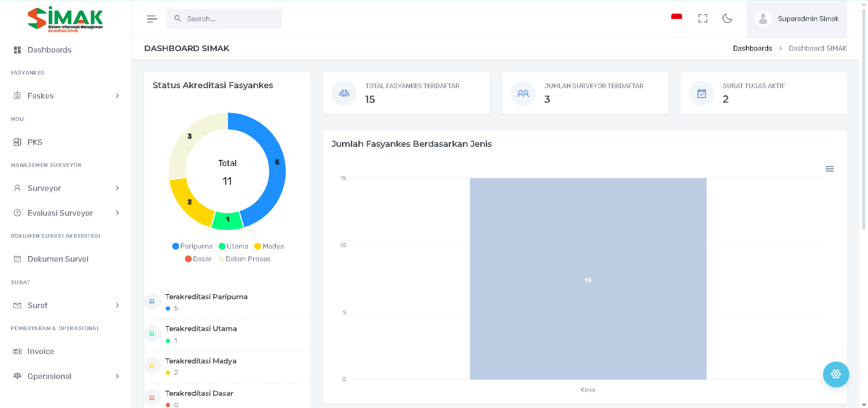Expand the Faskes sidebar menu

coord(66,96)
